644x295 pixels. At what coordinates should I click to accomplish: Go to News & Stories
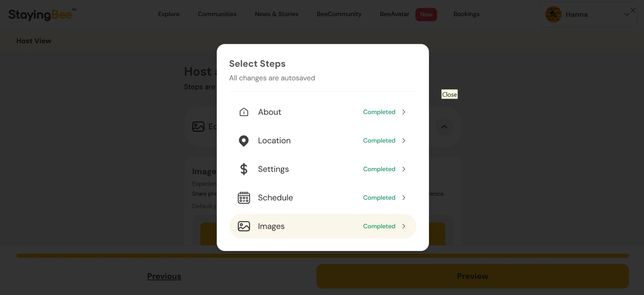coord(276,14)
